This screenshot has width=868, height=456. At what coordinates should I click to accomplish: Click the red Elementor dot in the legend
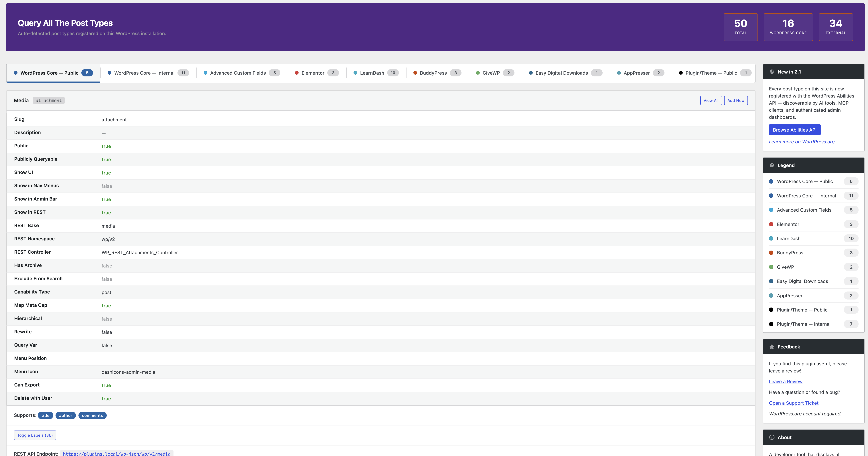click(771, 224)
